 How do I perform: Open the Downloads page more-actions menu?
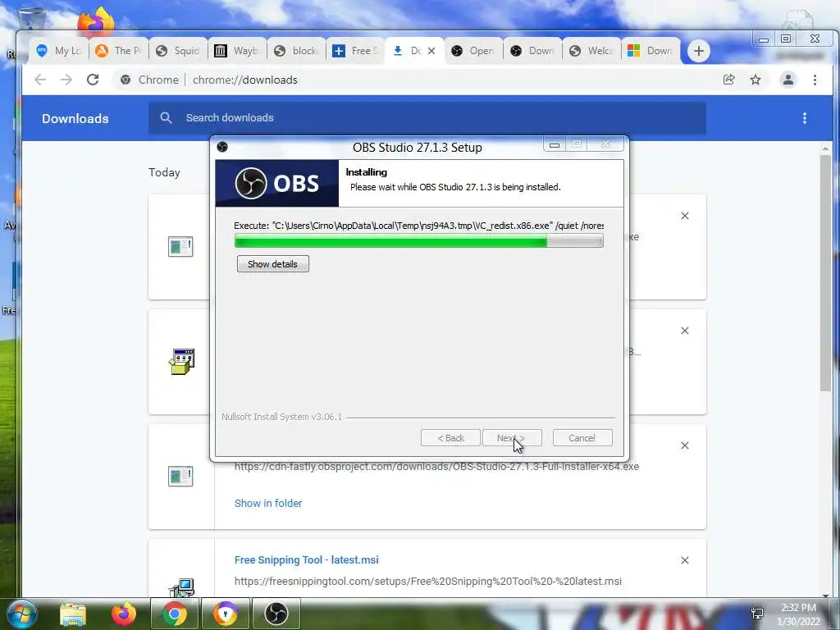[804, 118]
